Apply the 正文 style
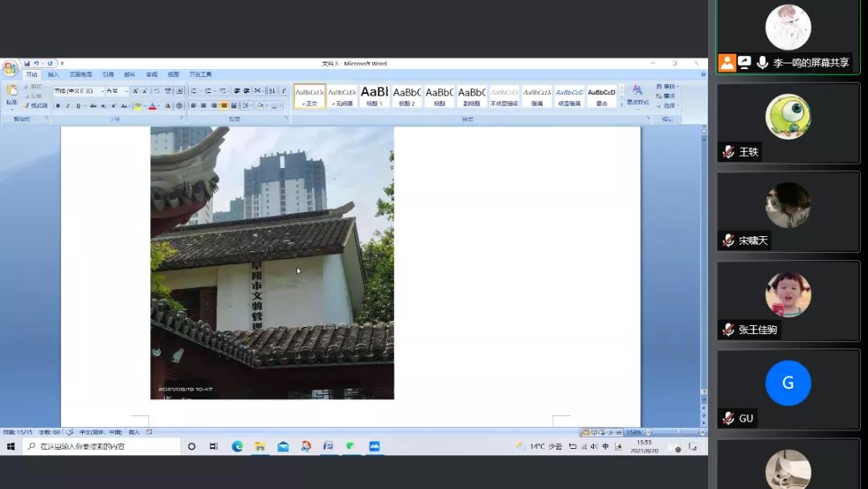Viewport: 868px width, 489px height. pyautogui.click(x=309, y=96)
